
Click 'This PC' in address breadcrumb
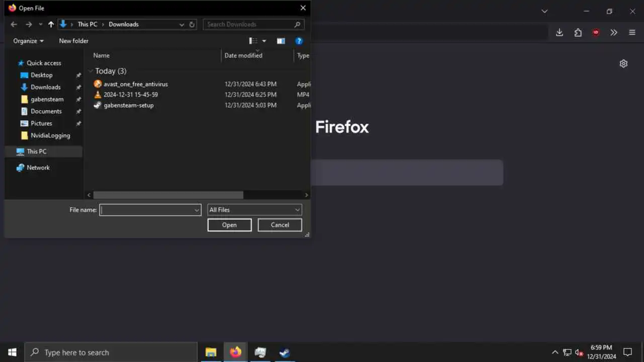(87, 24)
